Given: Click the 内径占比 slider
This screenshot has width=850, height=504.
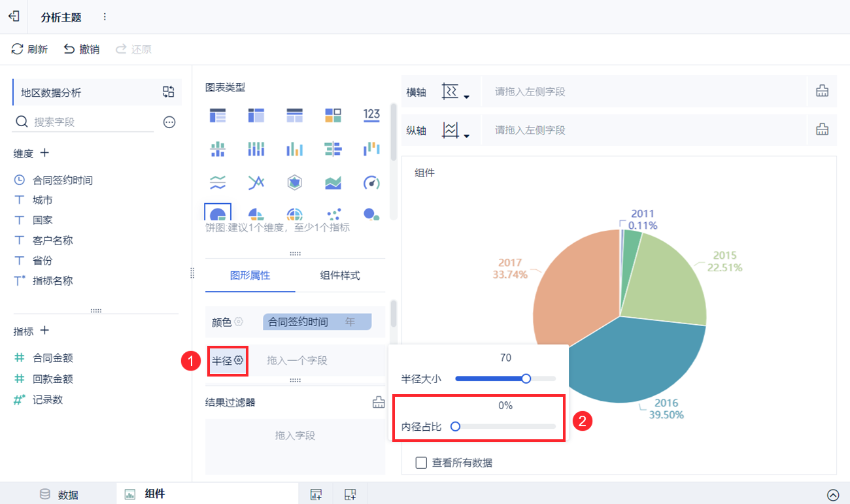Looking at the screenshot, I should tap(505, 426).
